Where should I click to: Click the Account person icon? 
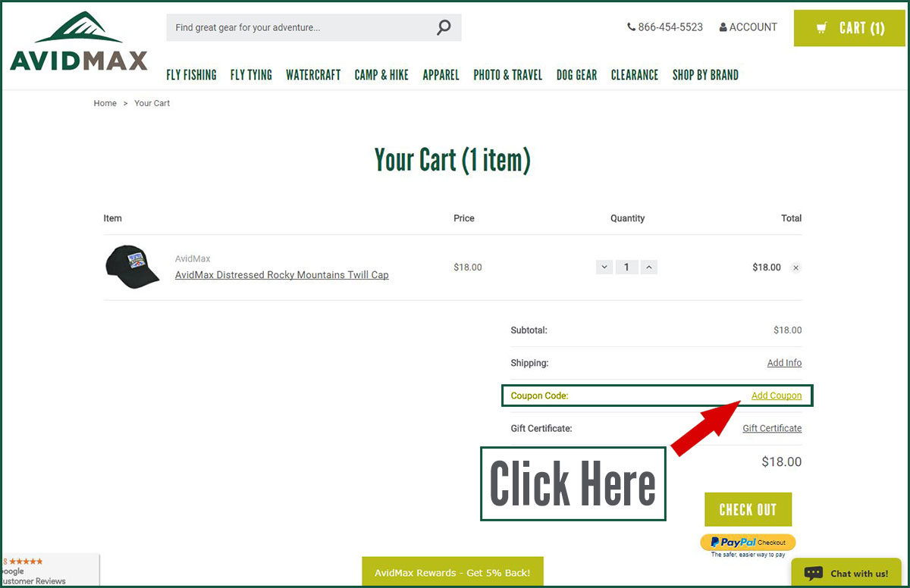723,27
